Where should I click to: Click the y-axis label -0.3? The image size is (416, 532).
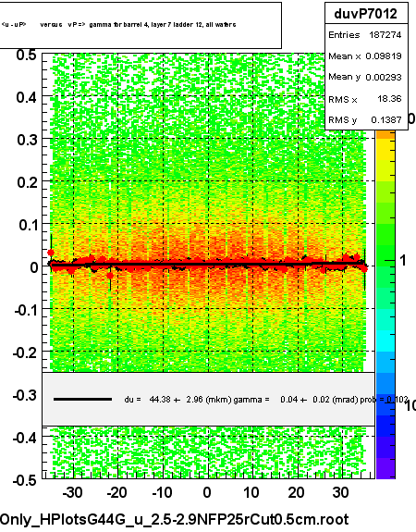25,395
